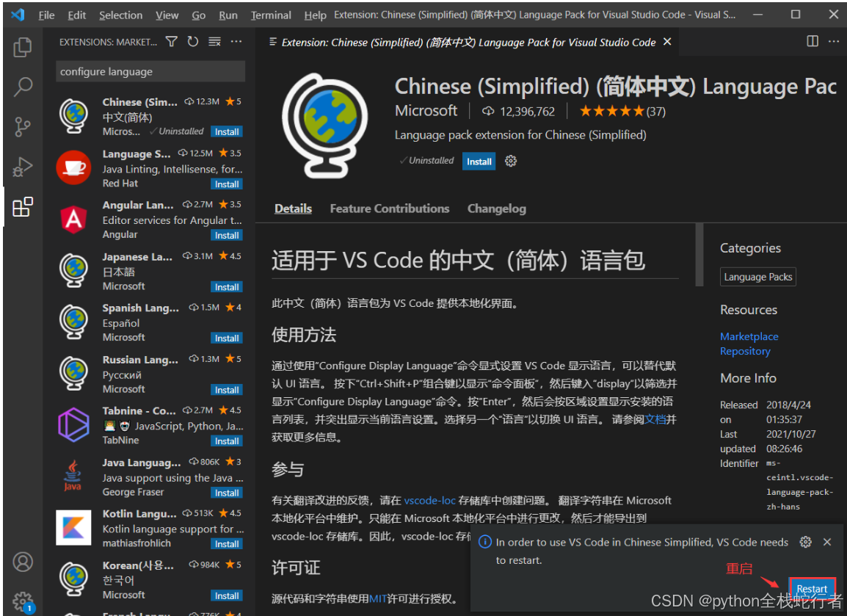Click the Angular Language Service icon
Screen dimensions: 847x616
[x=74, y=220]
